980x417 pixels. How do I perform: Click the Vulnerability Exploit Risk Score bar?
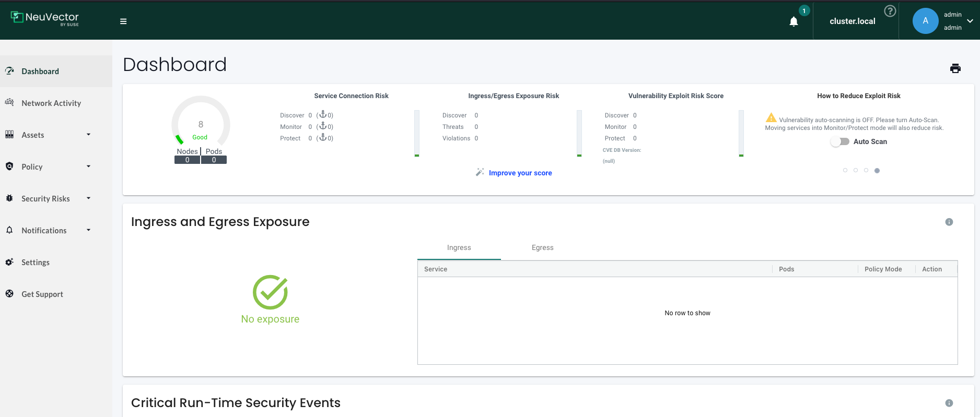click(741, 134)
